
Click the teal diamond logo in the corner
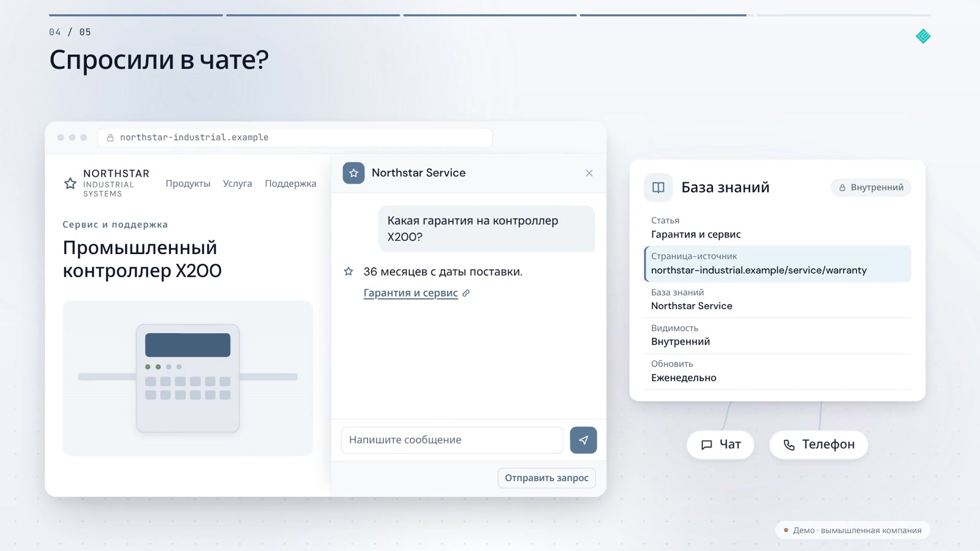point(923,37)
